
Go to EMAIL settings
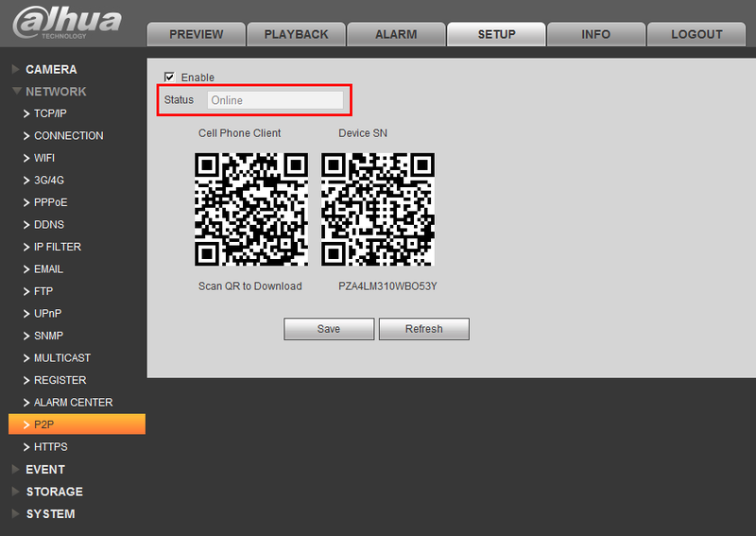pos(48,269)
